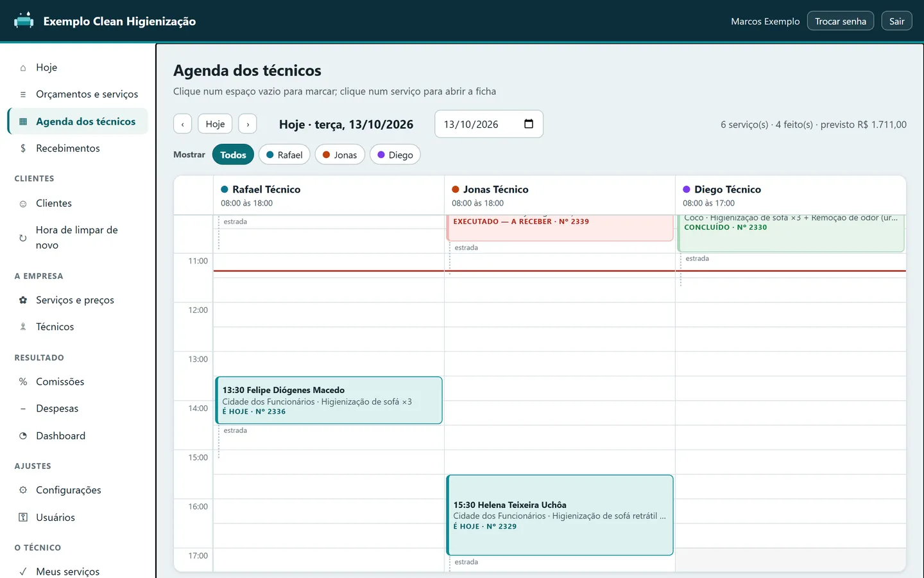924x578 pixels.
Task: Click the Sair button
Action: (x=897, y=21)
